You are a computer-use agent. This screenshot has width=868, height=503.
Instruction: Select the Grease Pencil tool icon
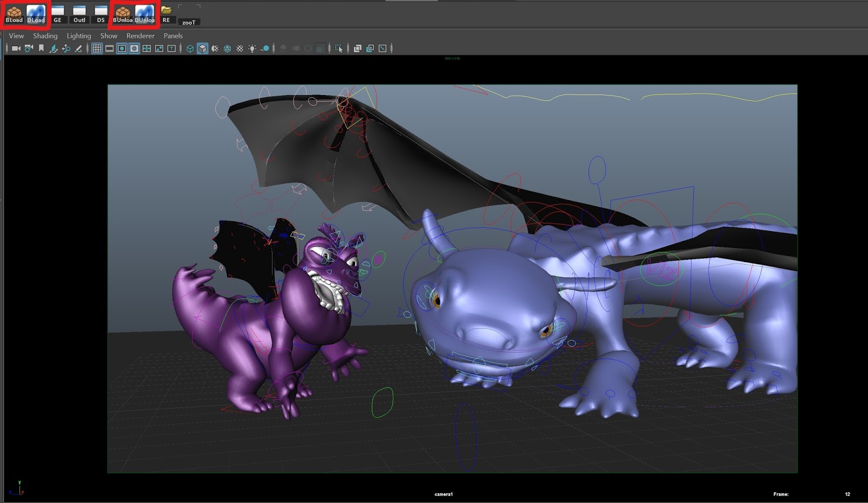click(78, 48)
